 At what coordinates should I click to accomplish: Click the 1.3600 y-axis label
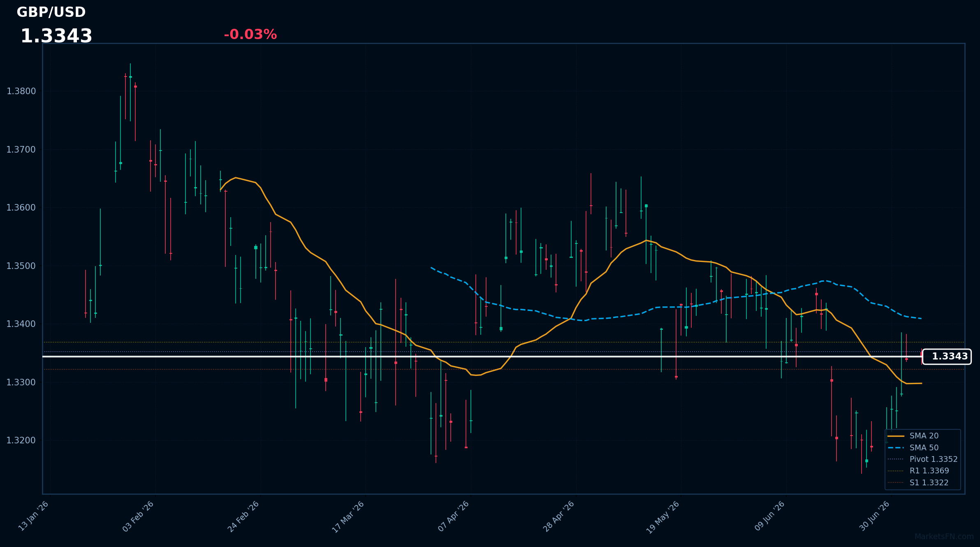tap(21, 208)
